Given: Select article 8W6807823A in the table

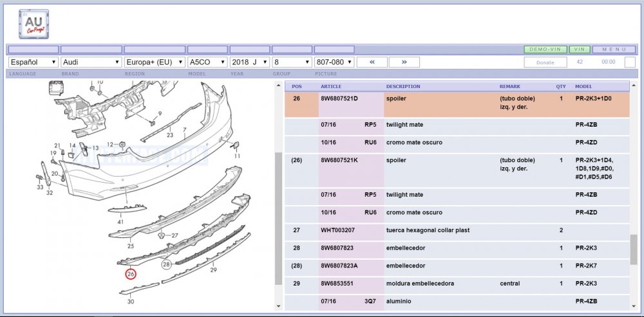Looking at the screenshot, I should pos(339,266).
